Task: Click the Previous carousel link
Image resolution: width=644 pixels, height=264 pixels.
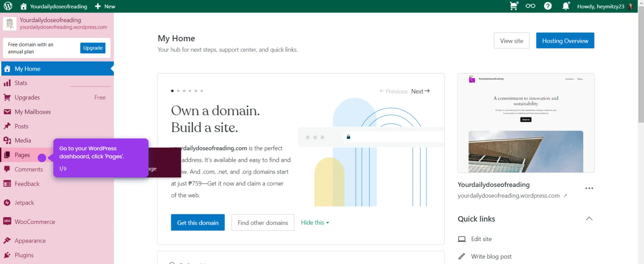Action: 393,91
